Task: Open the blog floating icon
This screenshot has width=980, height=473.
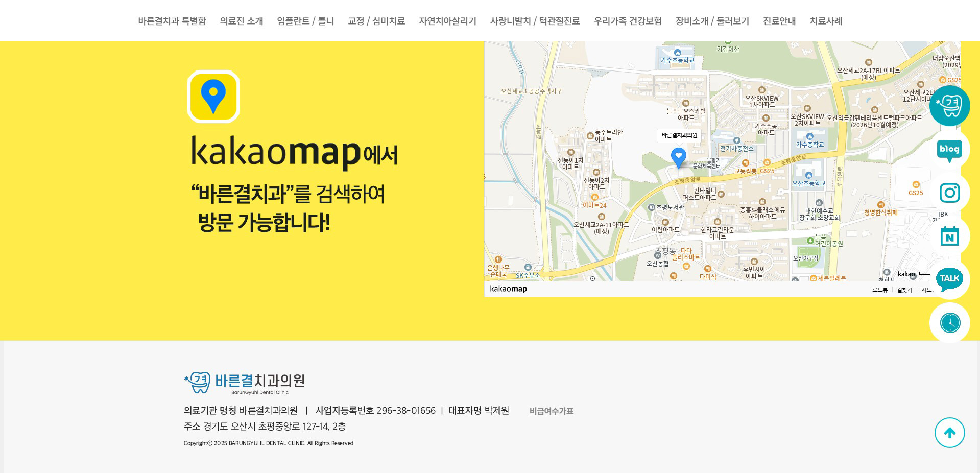Action: pos(950,149)
